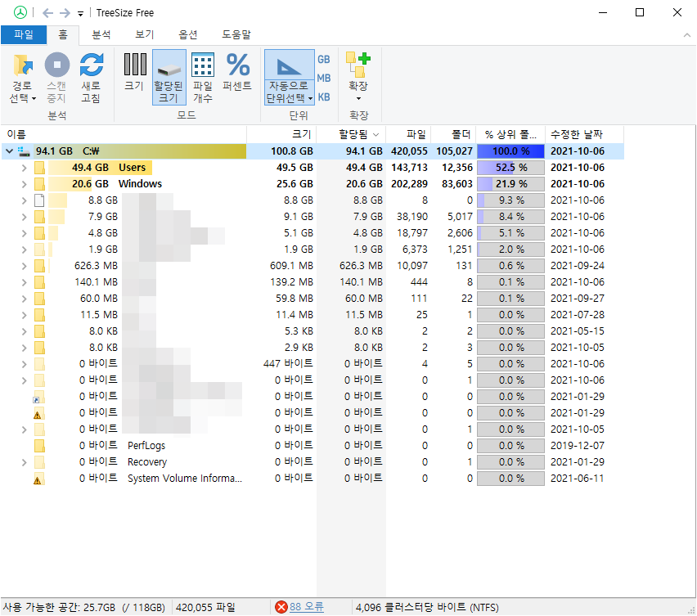This screenshot has height=616, width=697.
Task: Open the 도움말 ribbon tab
Action: click(x=236, y=34)
